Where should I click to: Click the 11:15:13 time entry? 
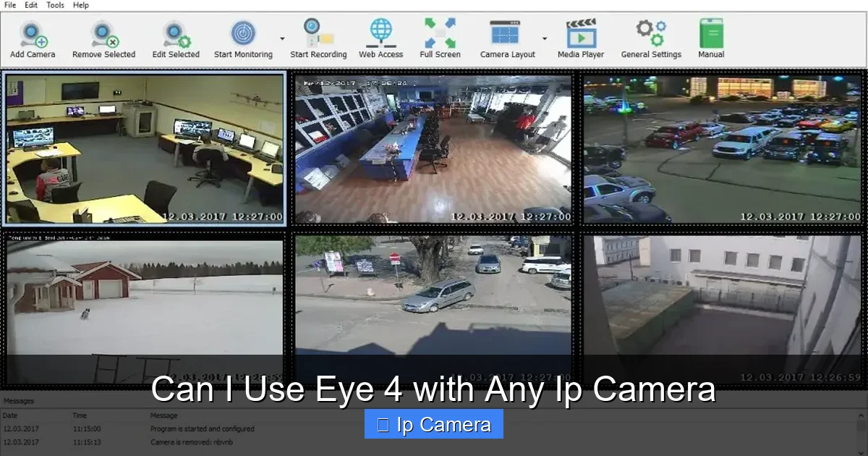click(87, 442)
